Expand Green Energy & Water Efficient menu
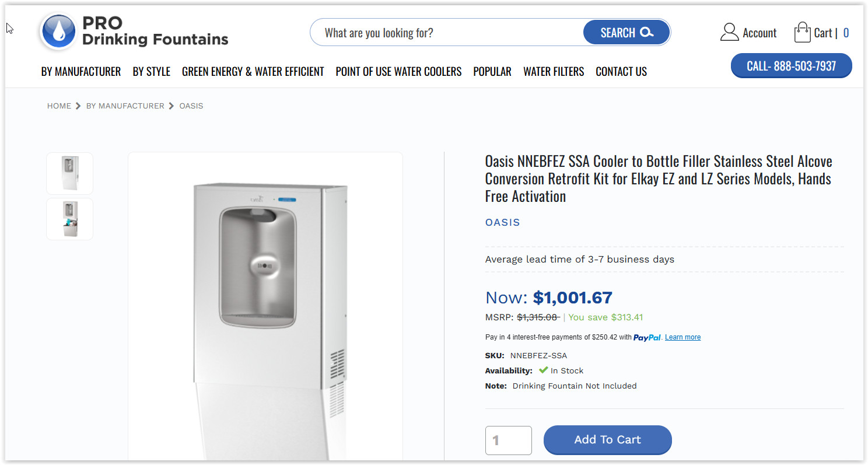 click(x=253, y=71)
